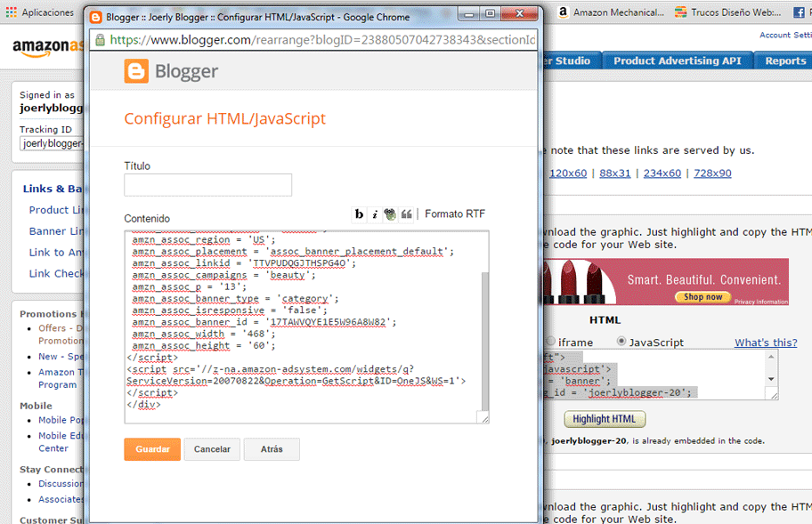Open the 88x31 banner size link
The width and height of the screenshot is (812, 524).
pos(614,173)
